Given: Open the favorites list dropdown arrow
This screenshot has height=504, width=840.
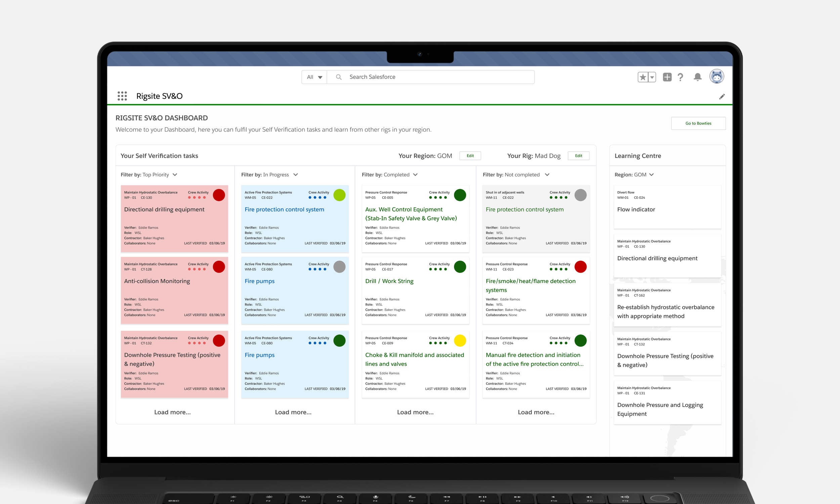Looking at the screenshot, I should click(652, 77).
